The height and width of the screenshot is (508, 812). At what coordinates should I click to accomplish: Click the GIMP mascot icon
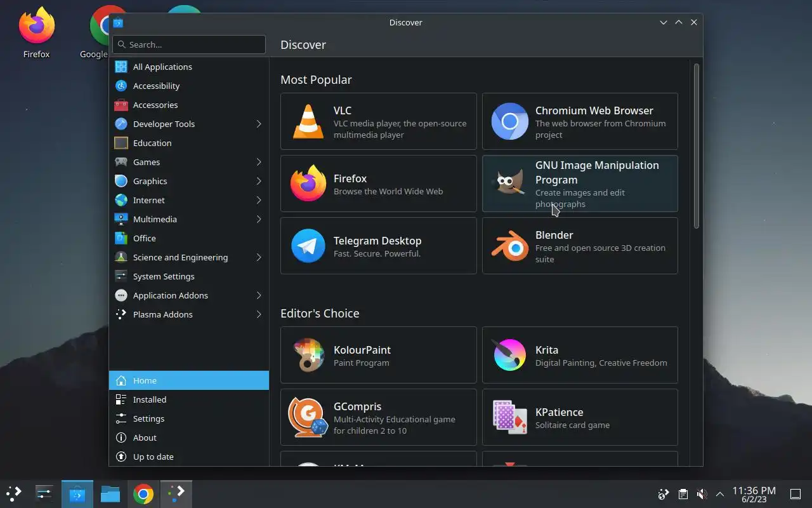[510, 184]
